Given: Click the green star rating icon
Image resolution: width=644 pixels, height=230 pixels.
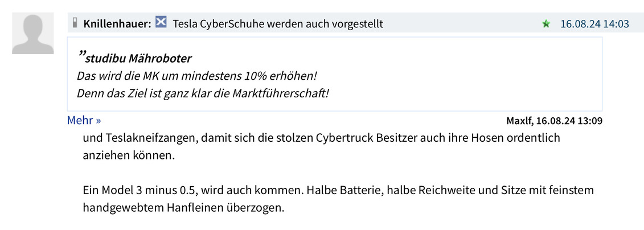Looking at the screenshot, I should pyautogui.click(x=547, y=24).
